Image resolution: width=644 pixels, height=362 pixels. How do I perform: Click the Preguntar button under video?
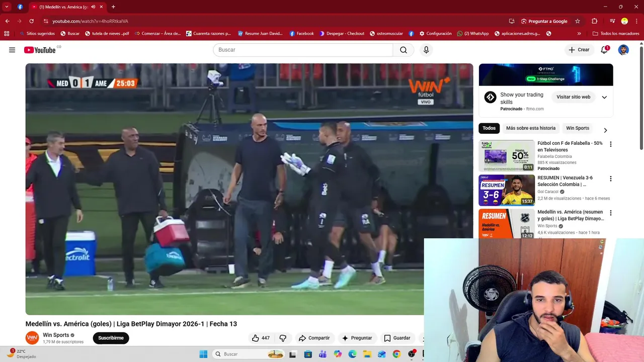point(357,338)
